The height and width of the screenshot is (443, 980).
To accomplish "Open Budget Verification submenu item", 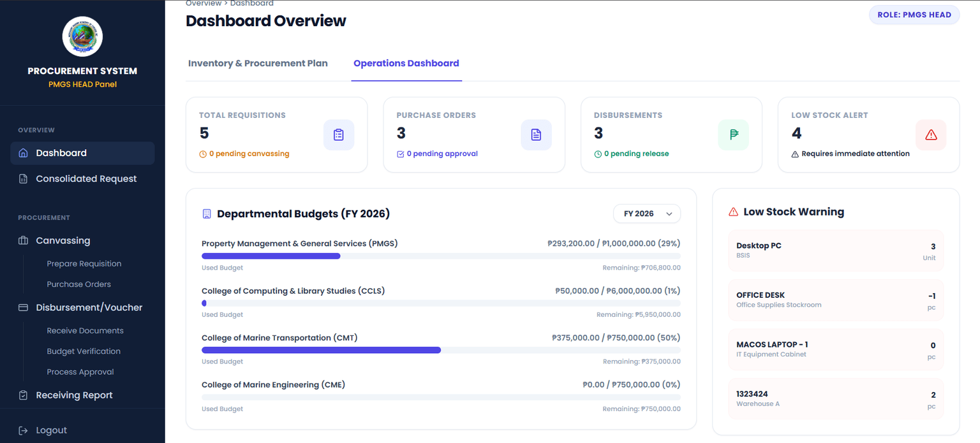I will (84, 351).
